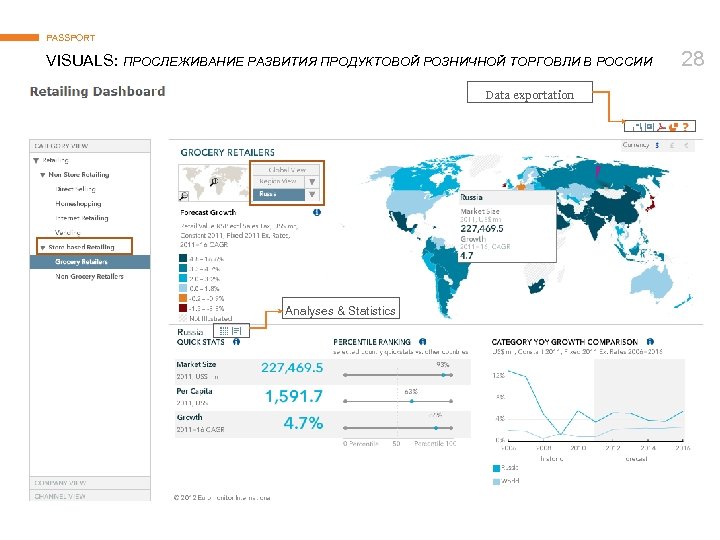
Task: Select Vending in the category tree
Action: pyautogui.click(x=68, y=232)
